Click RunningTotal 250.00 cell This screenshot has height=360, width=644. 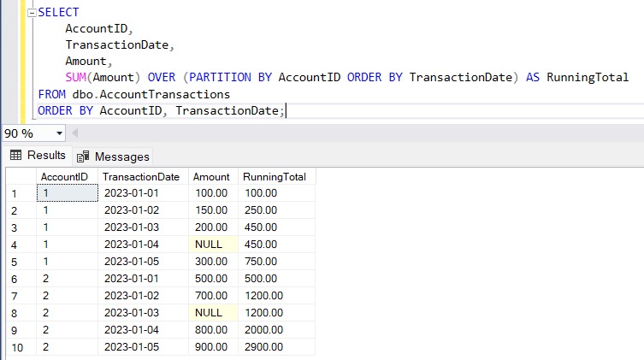tap(276, 210)
